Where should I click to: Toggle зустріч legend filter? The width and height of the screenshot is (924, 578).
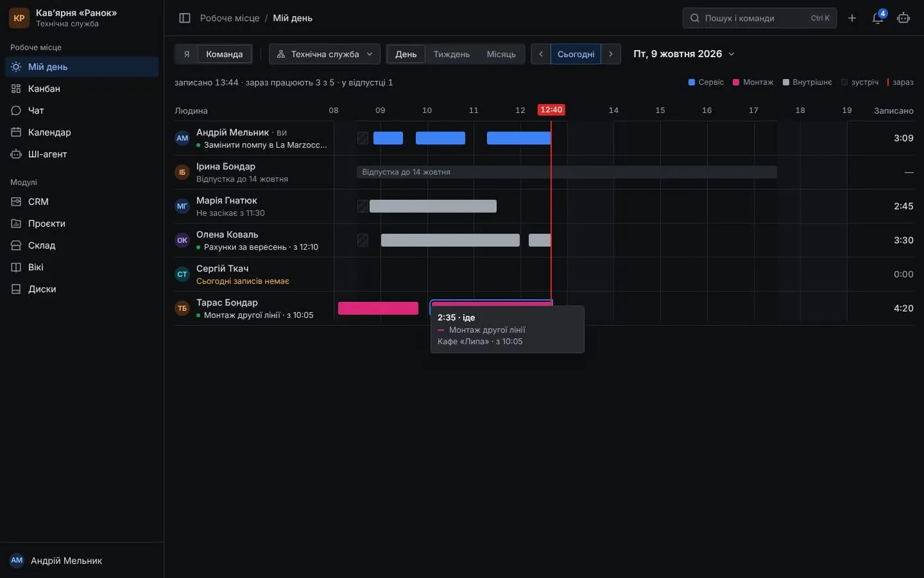click(860, 82)
